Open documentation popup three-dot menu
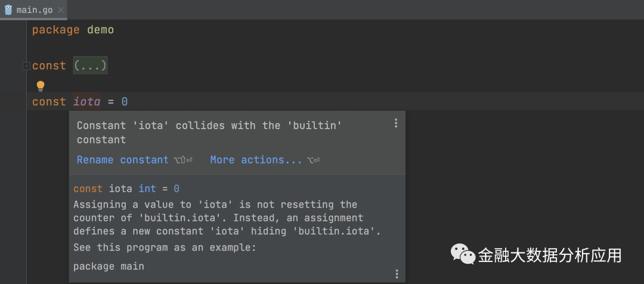 point(397,274)
